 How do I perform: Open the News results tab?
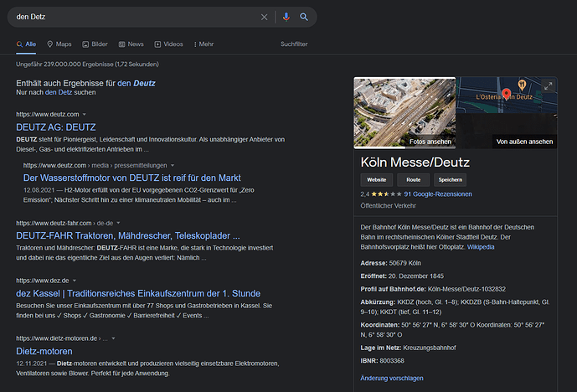point(131,44)
